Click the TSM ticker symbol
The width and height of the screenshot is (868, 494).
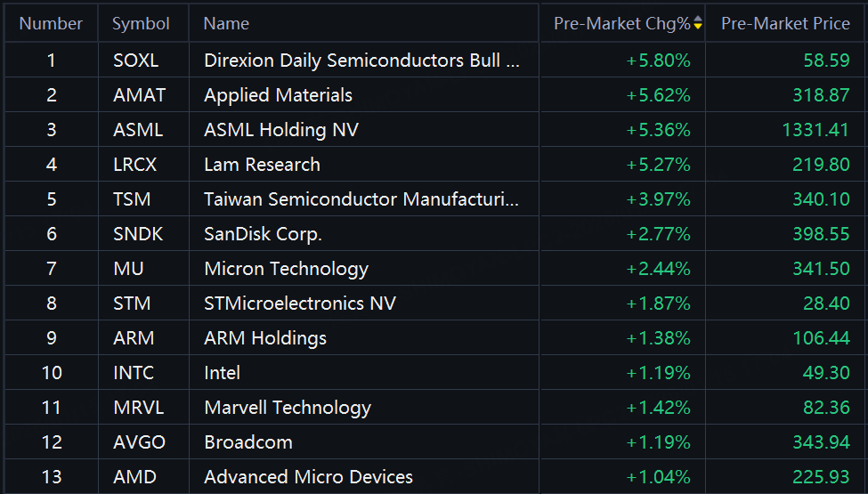tap(132, 199)
